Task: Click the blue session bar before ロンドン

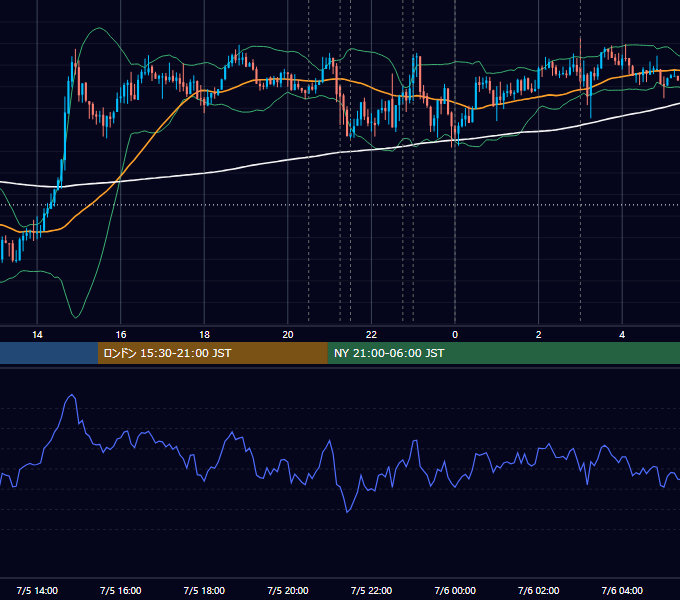Action: (x=49, y=353)
